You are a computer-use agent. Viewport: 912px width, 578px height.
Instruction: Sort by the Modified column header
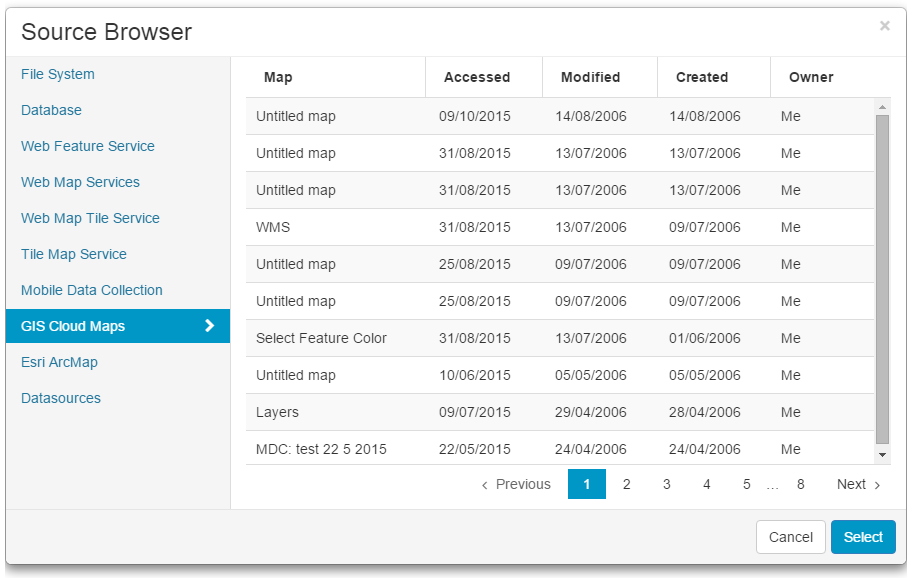click(x=590, y=77)
